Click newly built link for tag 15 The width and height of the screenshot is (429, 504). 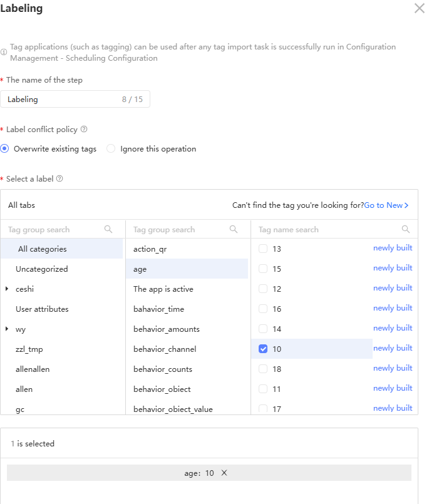pyautogui.click(x=393, y=268)
